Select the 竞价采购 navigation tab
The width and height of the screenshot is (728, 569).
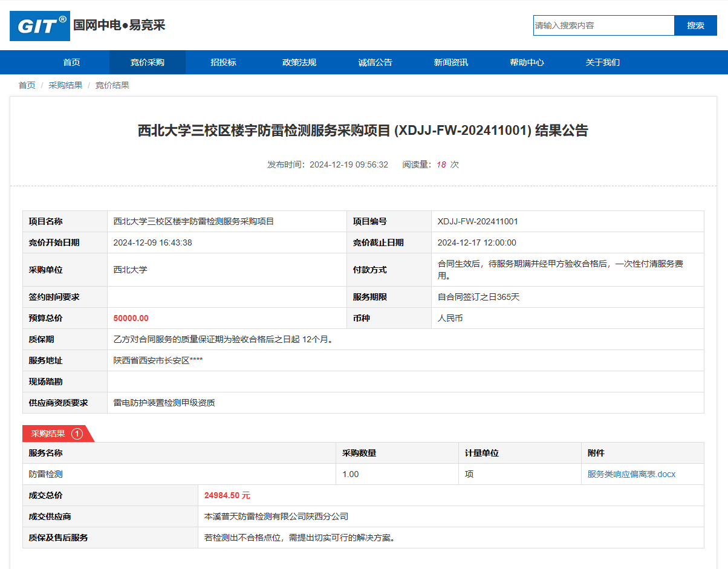pos(147,62)
